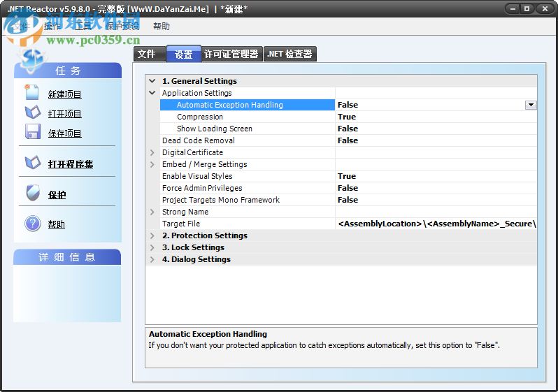The width and height of the screenshot is (558, 392).
Task: Click the New Project document icon
Action: click(x=31, y=92)
